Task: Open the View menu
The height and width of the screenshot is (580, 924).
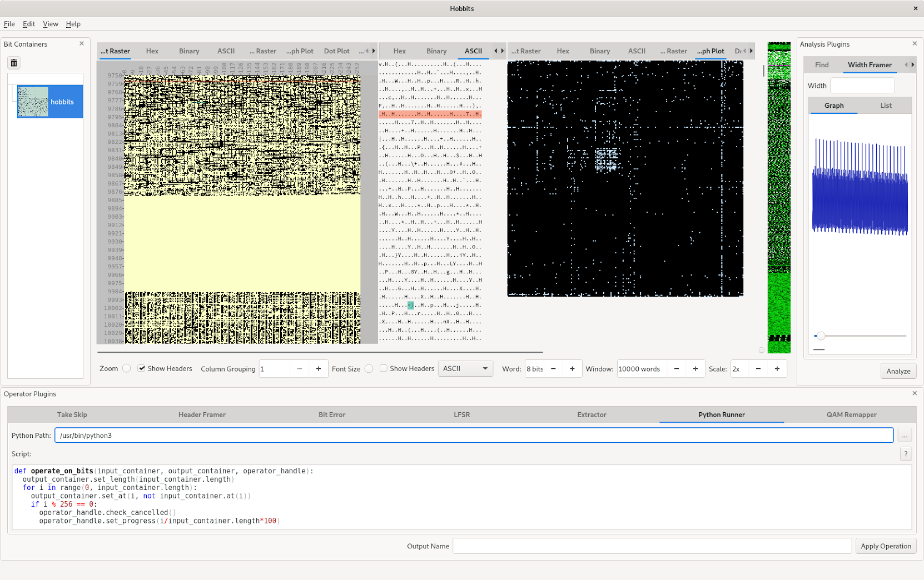Action: pos(51,24)
